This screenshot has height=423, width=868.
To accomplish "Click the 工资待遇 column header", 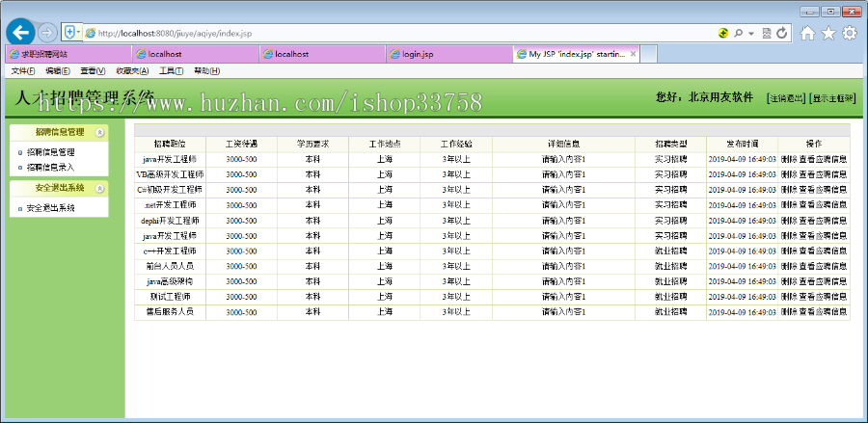I will pyautogui.click(x=241, y=144).
